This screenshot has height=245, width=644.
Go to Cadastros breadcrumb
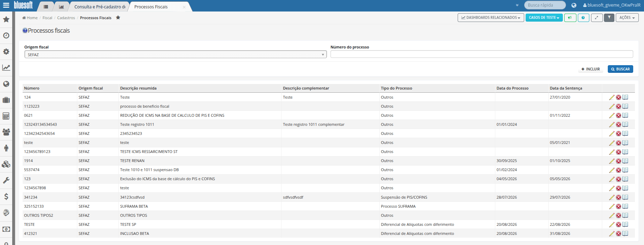click(66, 18)
